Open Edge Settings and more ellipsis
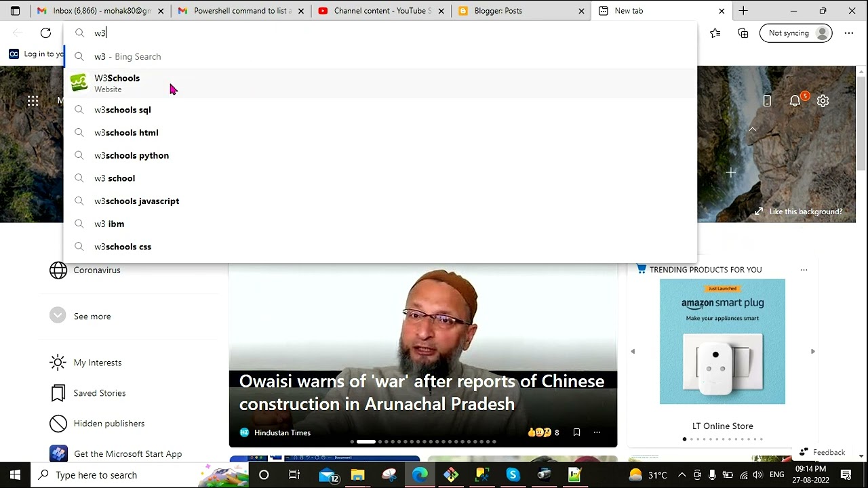The width and height of the screenshot is (868, 488). pyautogui.click(x=849, y=33)
